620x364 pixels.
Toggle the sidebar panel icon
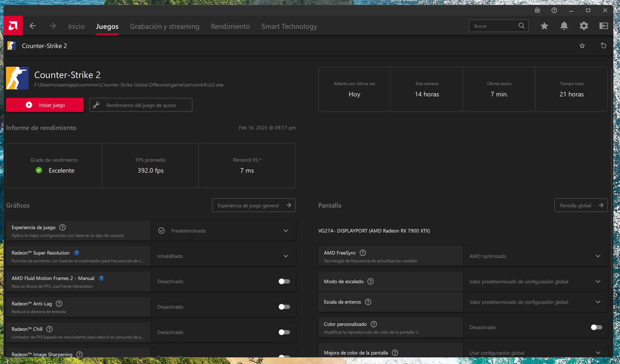[x=604, y=26]
